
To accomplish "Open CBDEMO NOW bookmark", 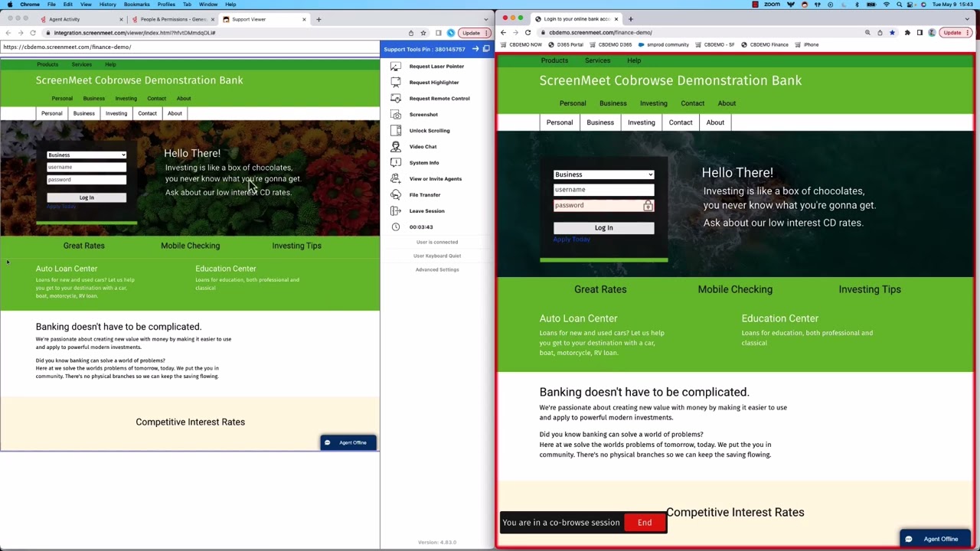I will click(x=521, y=44).
